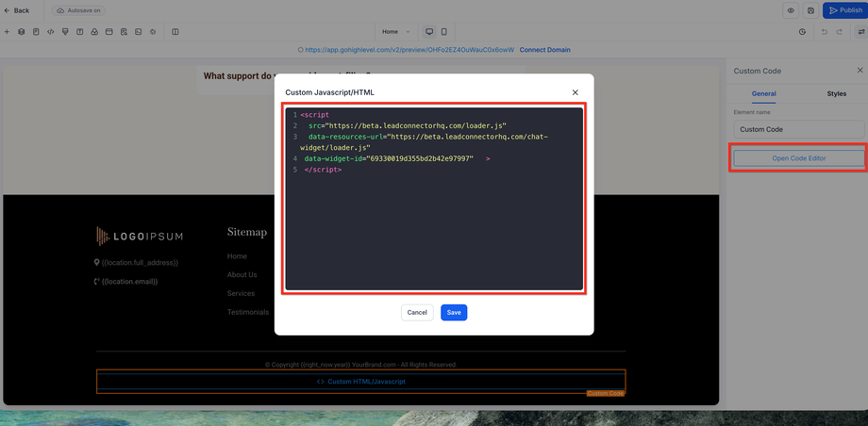Image resolution: width=868 pixels, height=426 pixels.
Task: Select the General tab
Action: (763, 93)
